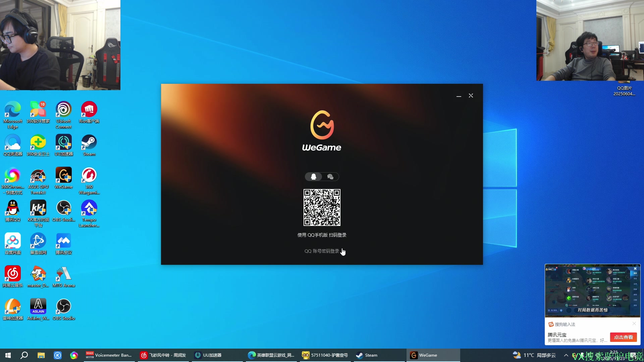Open Steam desktop shortcut

(x=89, y=145)
